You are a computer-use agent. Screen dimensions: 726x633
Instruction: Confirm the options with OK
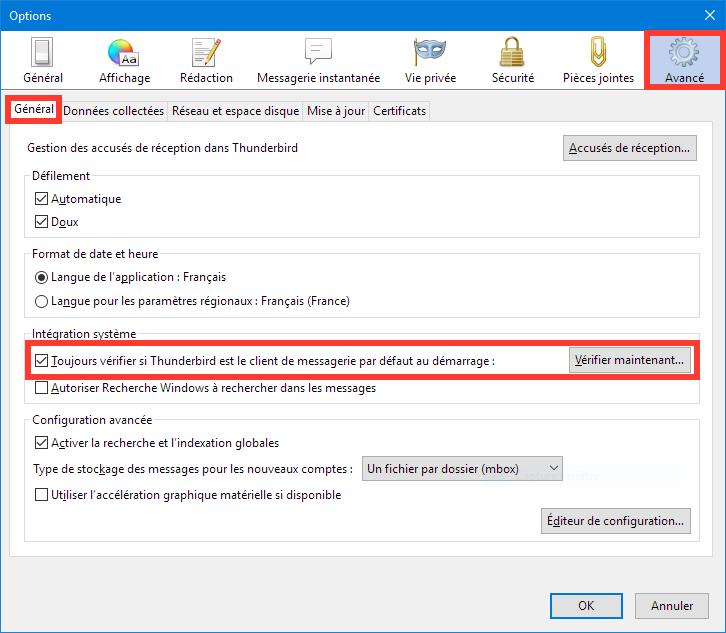[586, 606]
